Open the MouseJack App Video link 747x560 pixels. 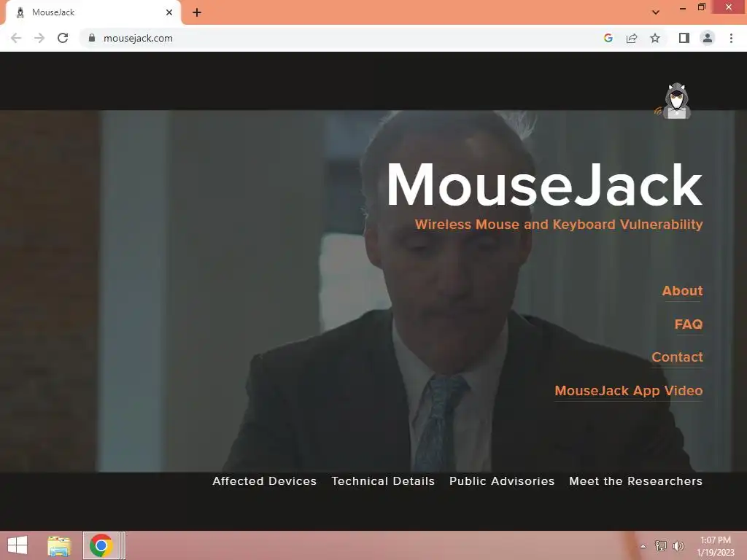pos(628,391)
